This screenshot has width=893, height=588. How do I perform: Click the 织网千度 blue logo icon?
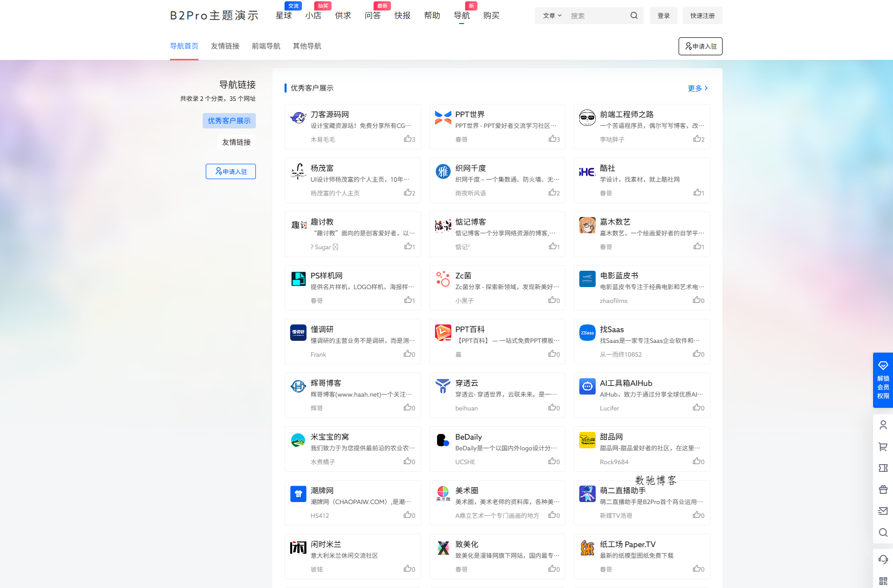click(443, 171)
